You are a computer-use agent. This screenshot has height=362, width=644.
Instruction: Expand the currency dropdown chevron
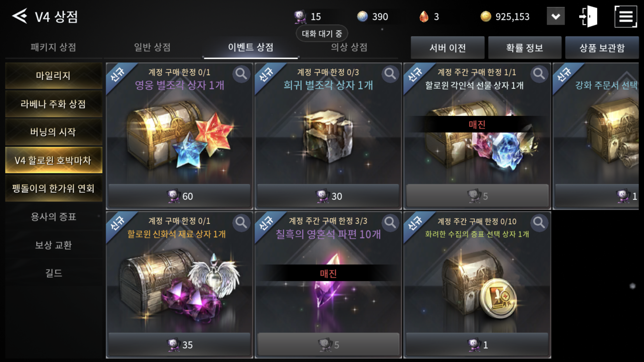click(x=556, y=16)
